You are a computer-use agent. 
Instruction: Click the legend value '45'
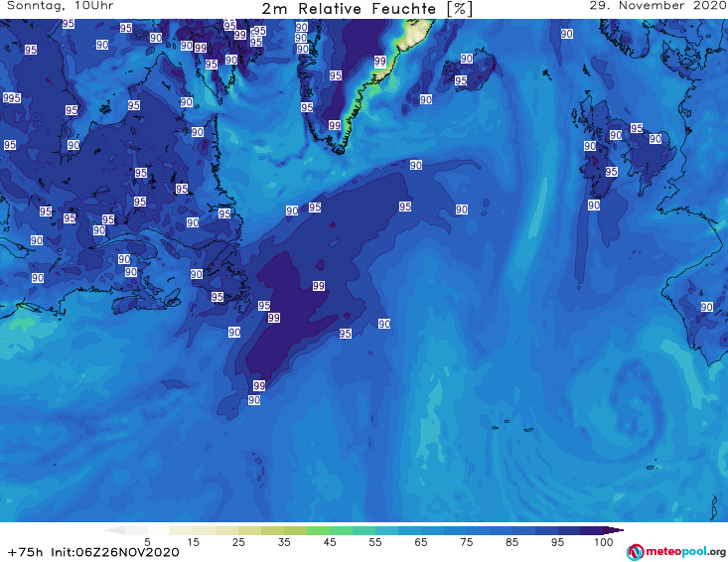(x=330, y=542)
